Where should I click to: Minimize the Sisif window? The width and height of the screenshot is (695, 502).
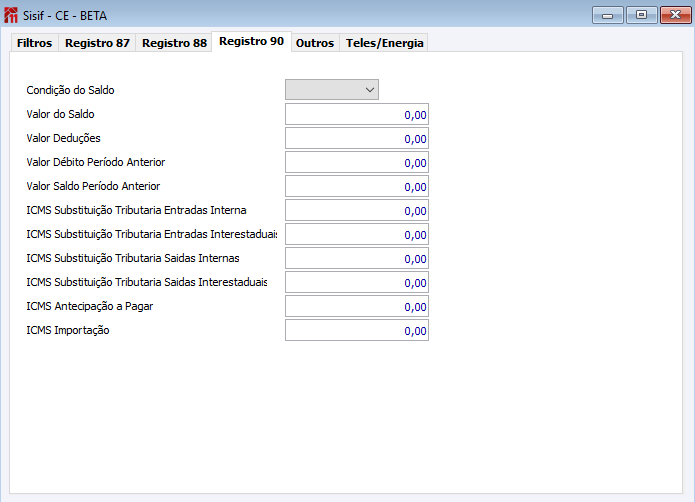pos(608,15)
